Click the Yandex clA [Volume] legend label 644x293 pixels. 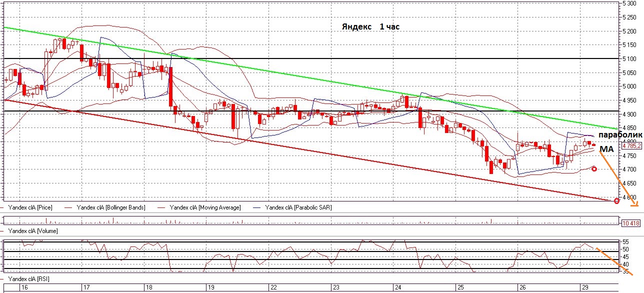(x=33, y=231)
